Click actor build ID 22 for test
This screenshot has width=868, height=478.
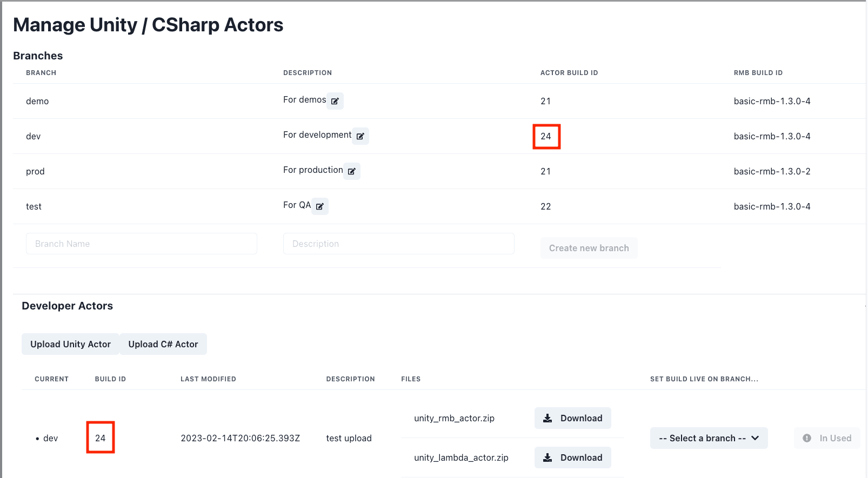[x=546, y=206]
